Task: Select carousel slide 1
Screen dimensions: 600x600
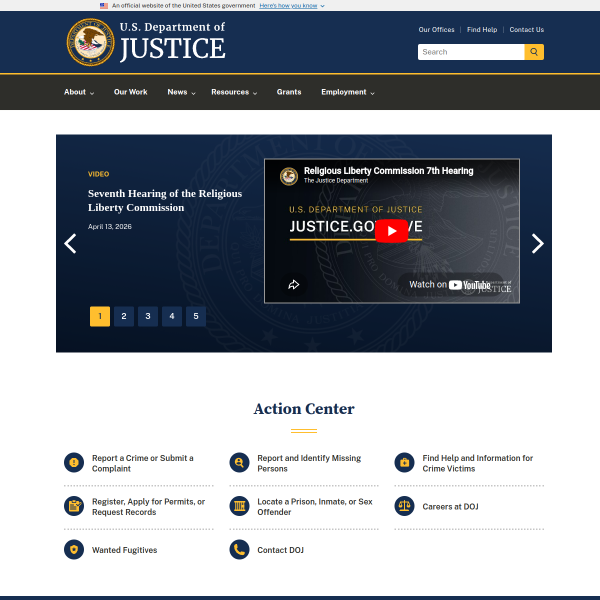Action: pos(100,316)
